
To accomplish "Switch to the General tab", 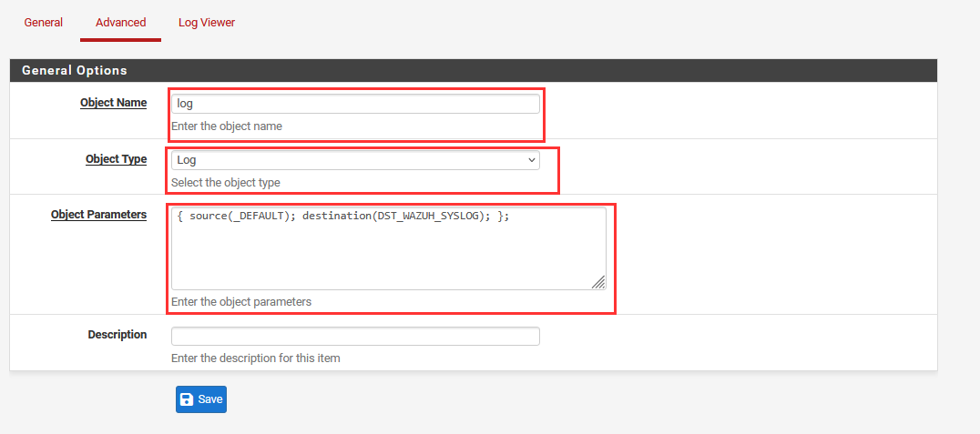I will click(43, 23).
